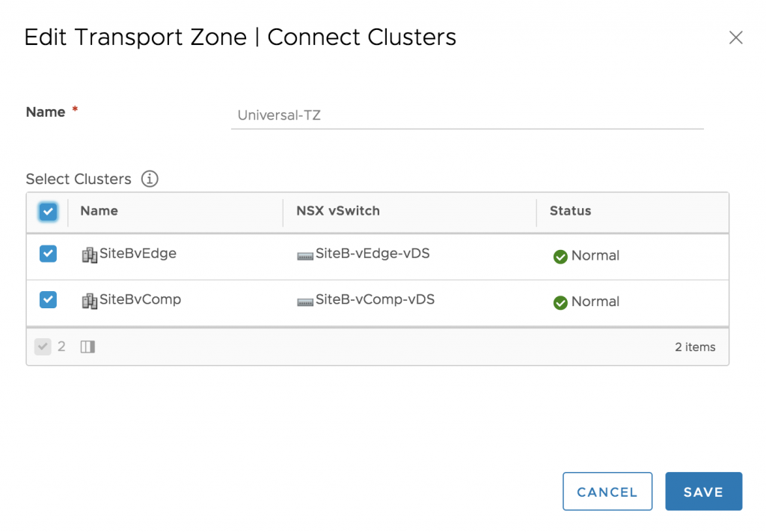
Task: Click the SiteB-vComp-vDS switch icon
Action: click(x=305, y=302)
